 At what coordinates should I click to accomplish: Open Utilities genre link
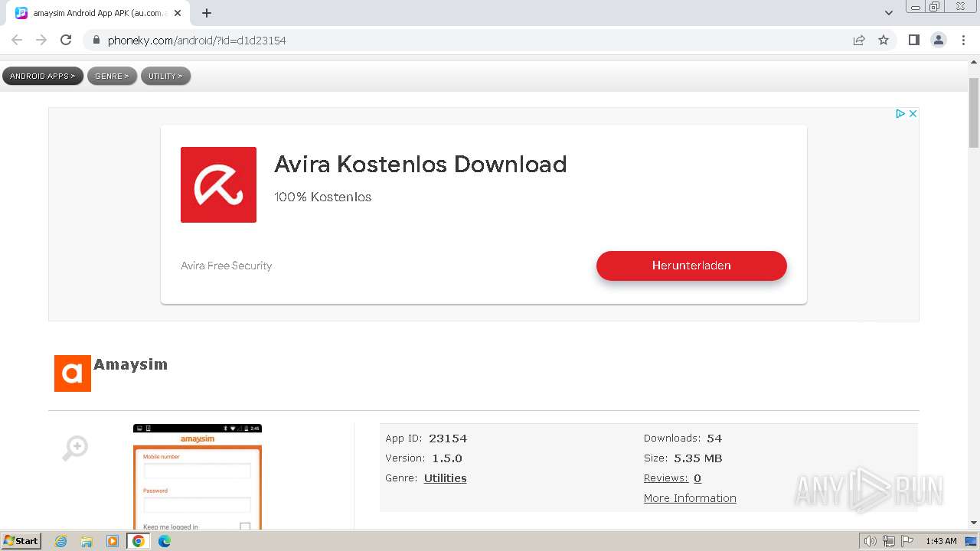[x=445, y=478]
